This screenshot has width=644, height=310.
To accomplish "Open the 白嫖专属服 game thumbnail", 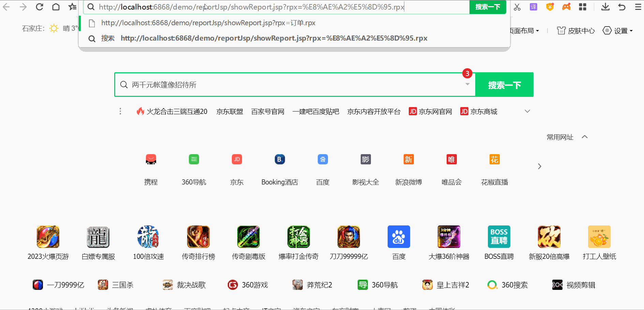I will (x=98, y=237).
